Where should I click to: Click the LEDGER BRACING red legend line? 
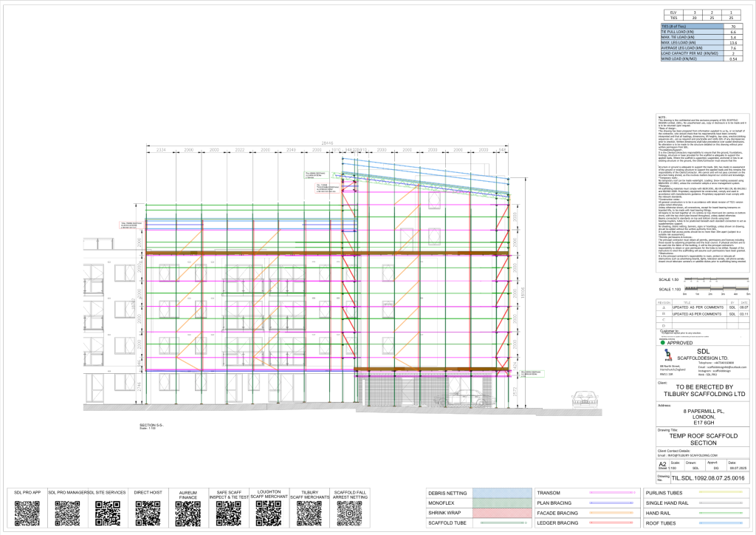[611, 523]
